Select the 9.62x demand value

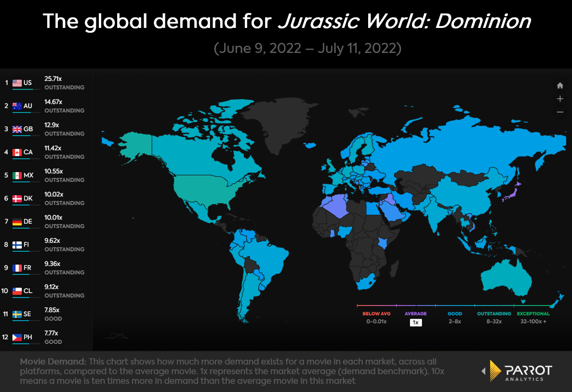point(52,241)
